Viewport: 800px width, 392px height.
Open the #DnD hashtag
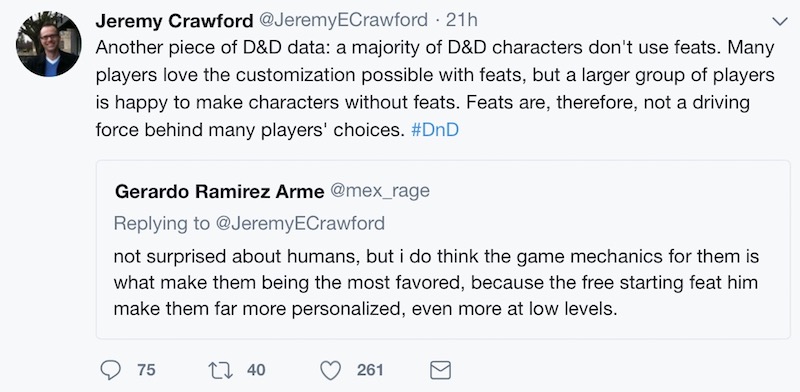pos(435,130)
